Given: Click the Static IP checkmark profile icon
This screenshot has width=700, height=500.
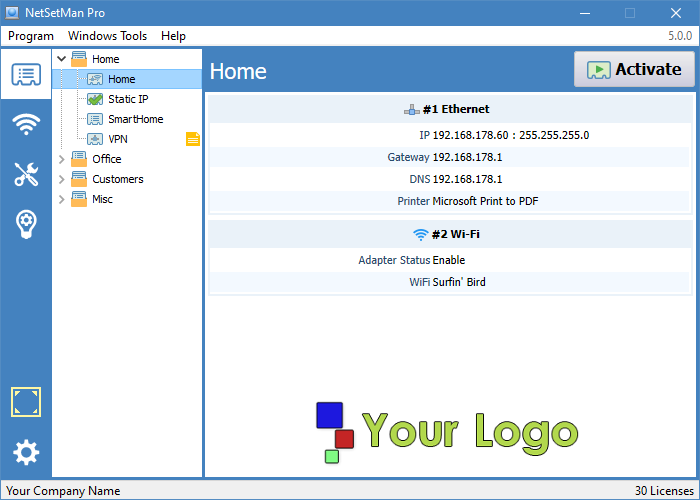Looking at the screenshot, I should click(95, 99).
